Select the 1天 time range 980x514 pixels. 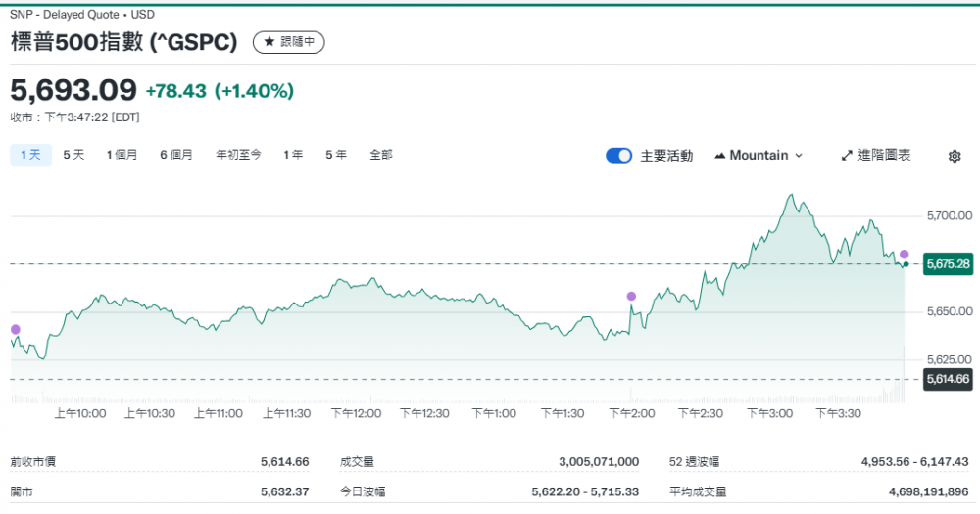[30, 155]
